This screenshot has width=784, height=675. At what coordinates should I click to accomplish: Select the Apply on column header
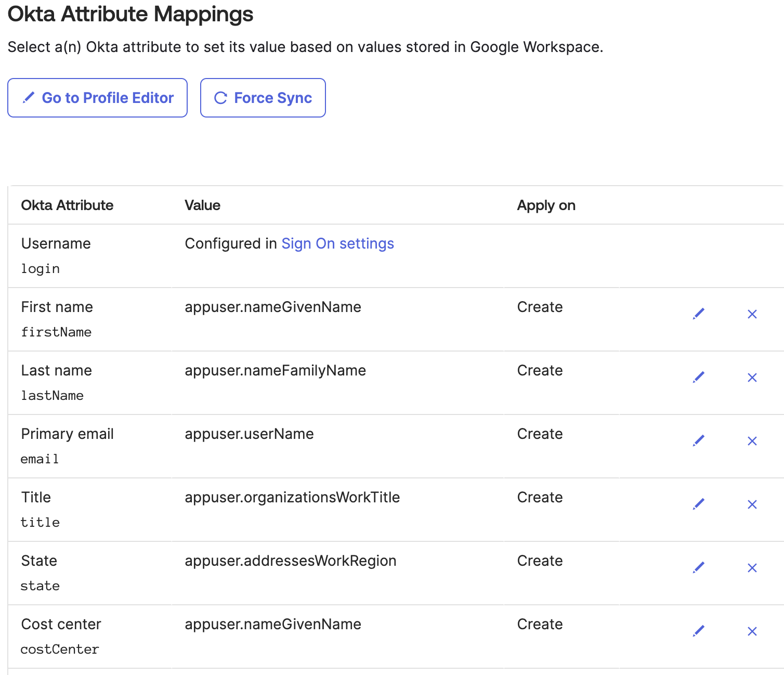(546, 205)
